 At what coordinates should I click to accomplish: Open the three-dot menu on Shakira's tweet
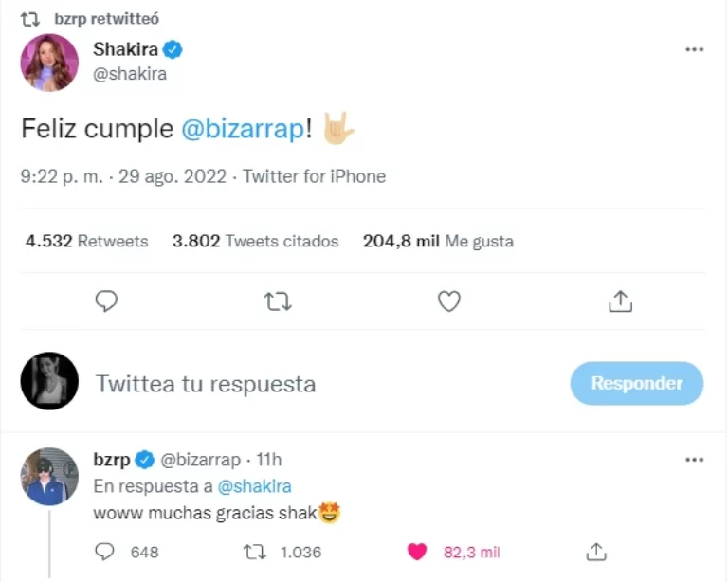pyautogui.click(x=695, y=49)
